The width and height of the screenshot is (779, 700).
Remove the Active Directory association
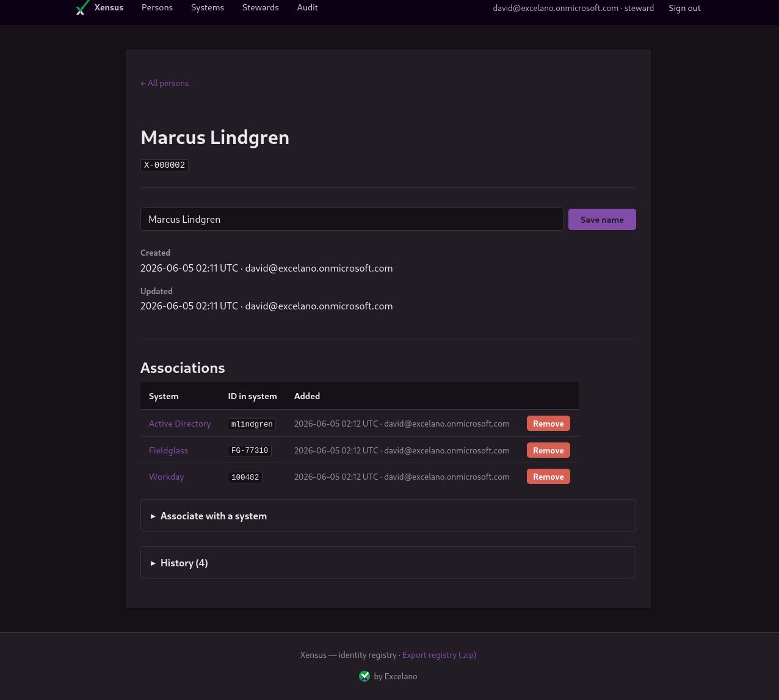[x=548, y=424]
